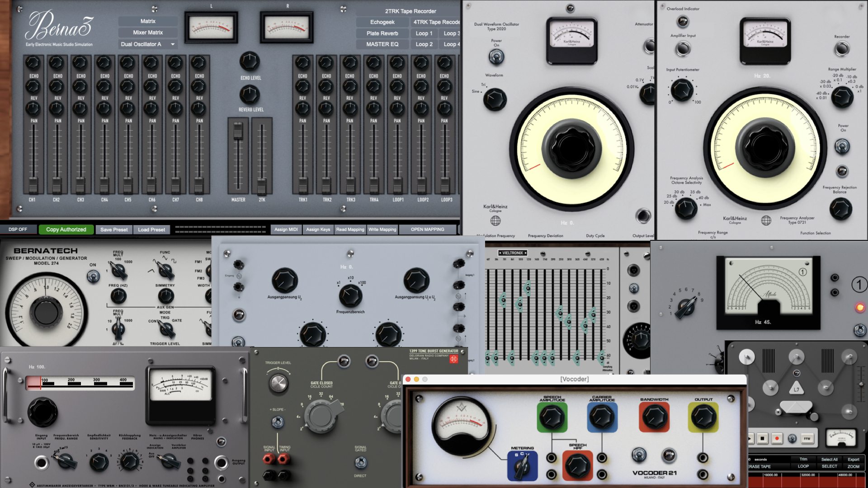Click the globe icon on the Frequency Analyzer panel

pos(766,221)
